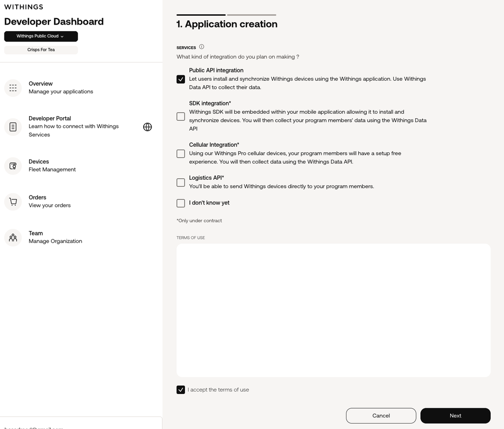Tick the Logistics API checkbox
The image size is (504, 429).
click(x=181, y=183)
